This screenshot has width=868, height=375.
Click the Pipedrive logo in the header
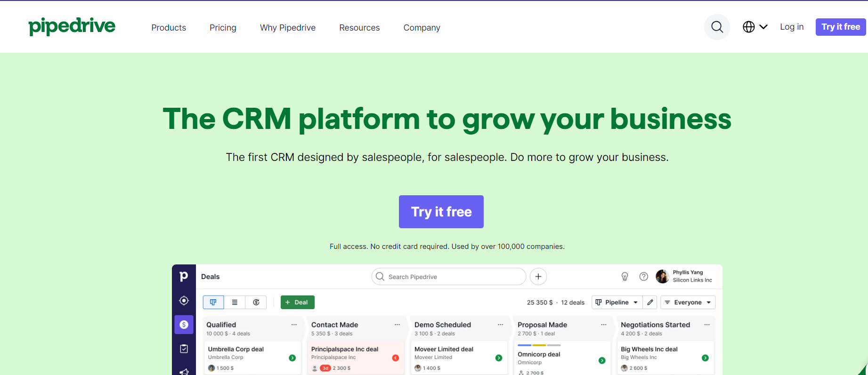[72, 27]
